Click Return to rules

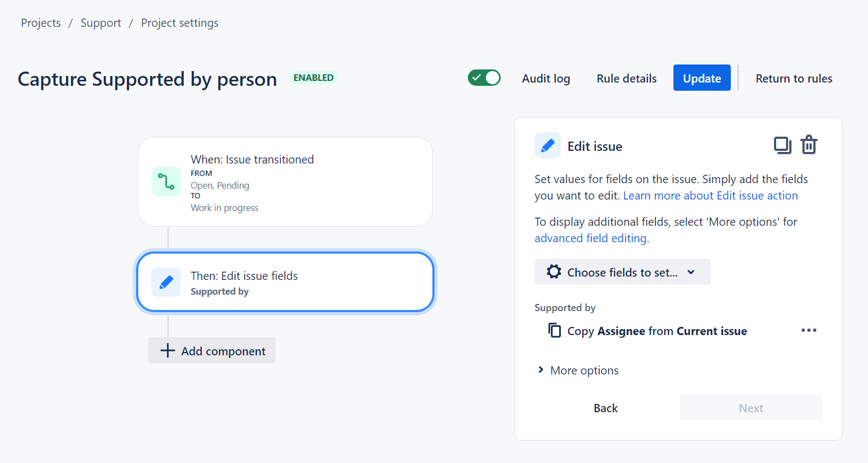[x=793, y=79]
